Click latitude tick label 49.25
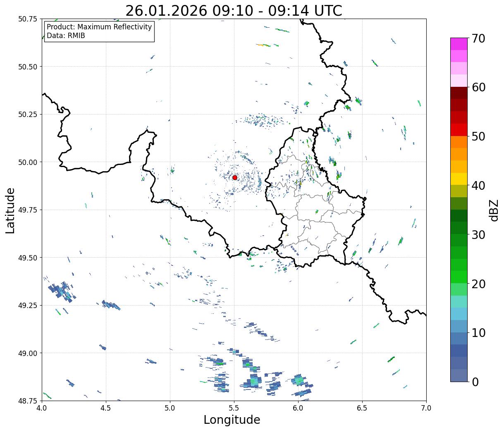Screen dimensions: 504x430 28,306
